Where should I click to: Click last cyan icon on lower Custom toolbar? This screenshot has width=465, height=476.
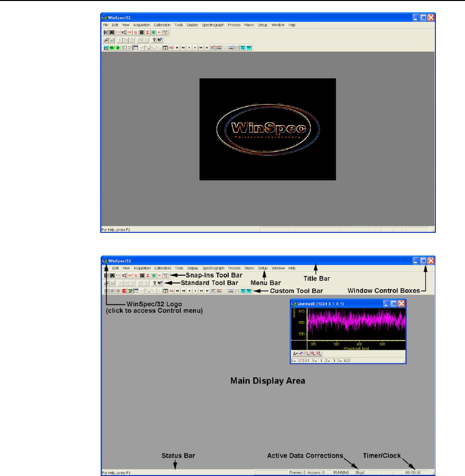pyautogui.click(x=249, y=291)
